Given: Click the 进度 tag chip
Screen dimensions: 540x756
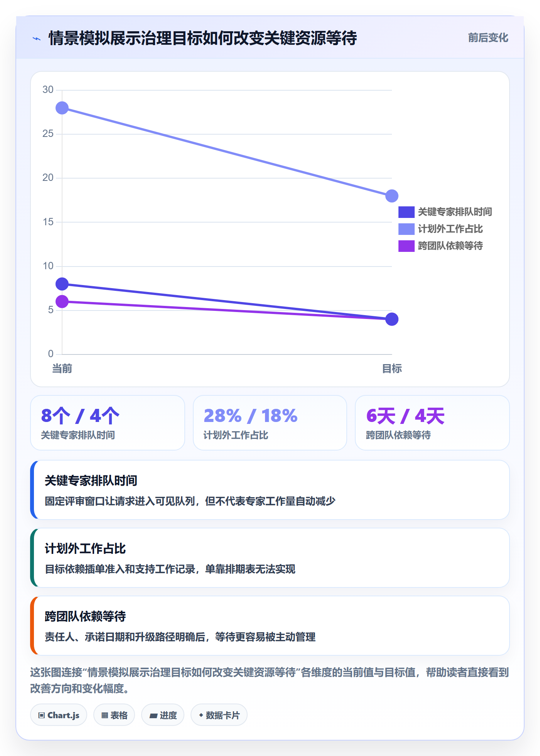Looking at the screenshot, I should coord(163,715).
